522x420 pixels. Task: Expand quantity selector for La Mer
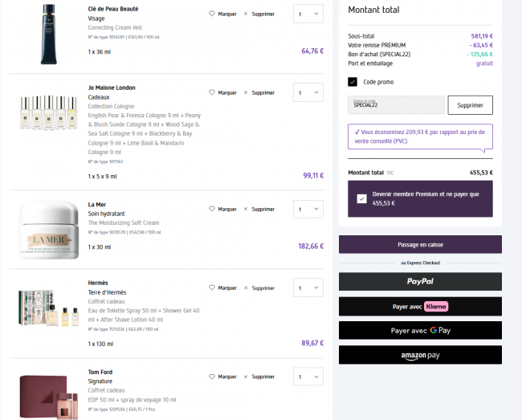pos(308,209)
